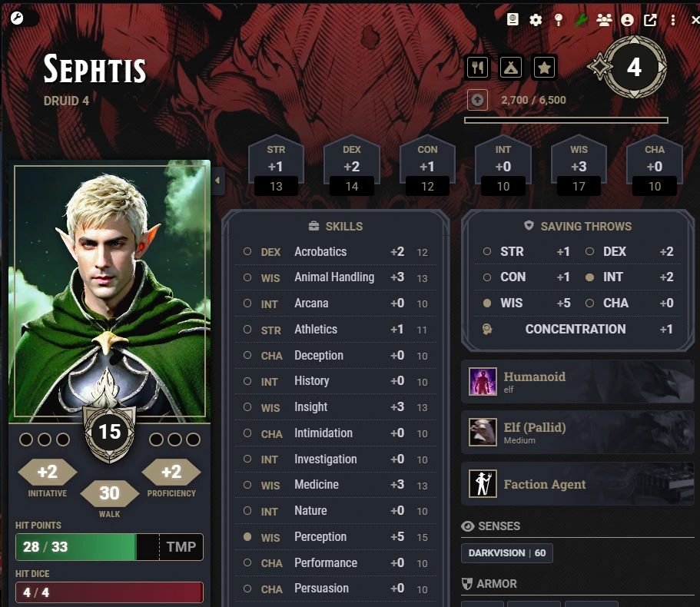Viewport: 700px width, 607px height.
Task: Click the group users icon in header
Action: coord(604,20)
